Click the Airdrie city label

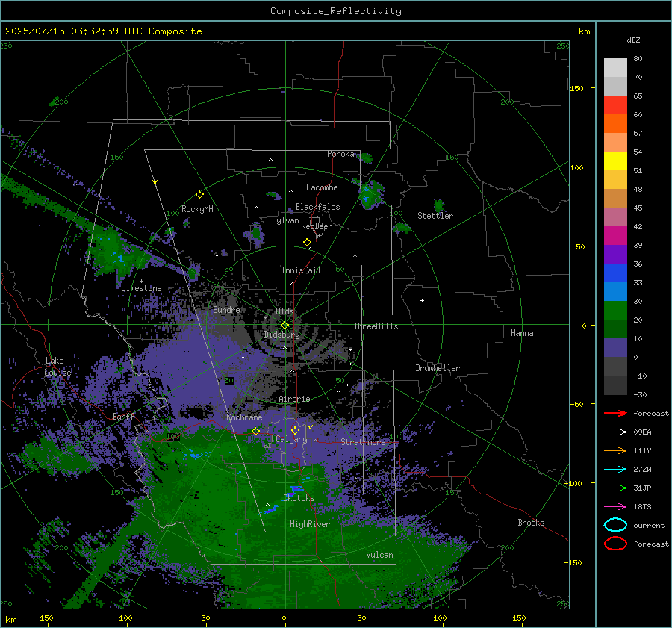point(294,399)
